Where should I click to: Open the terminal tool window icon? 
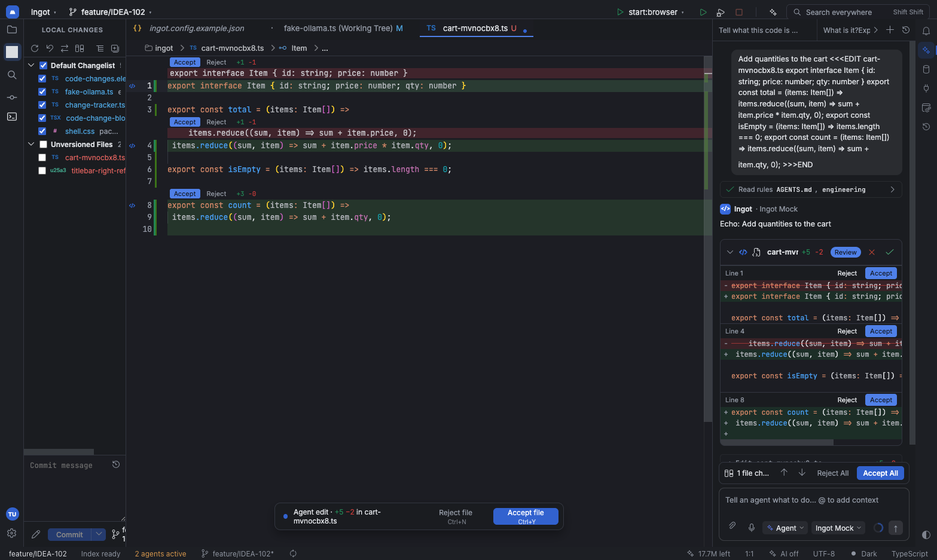[12, 117]
